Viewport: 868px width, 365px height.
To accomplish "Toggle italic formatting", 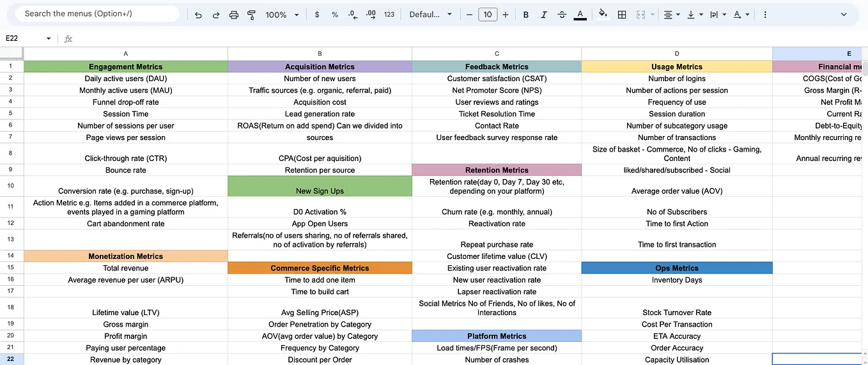I will pyautogui.click(x=543, y=14).
